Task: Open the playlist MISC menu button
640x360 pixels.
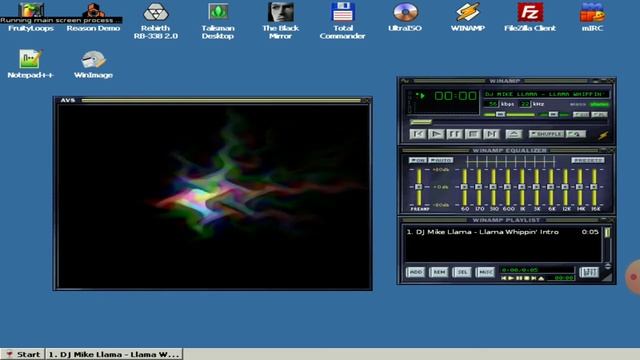Action: pos(485,272)
